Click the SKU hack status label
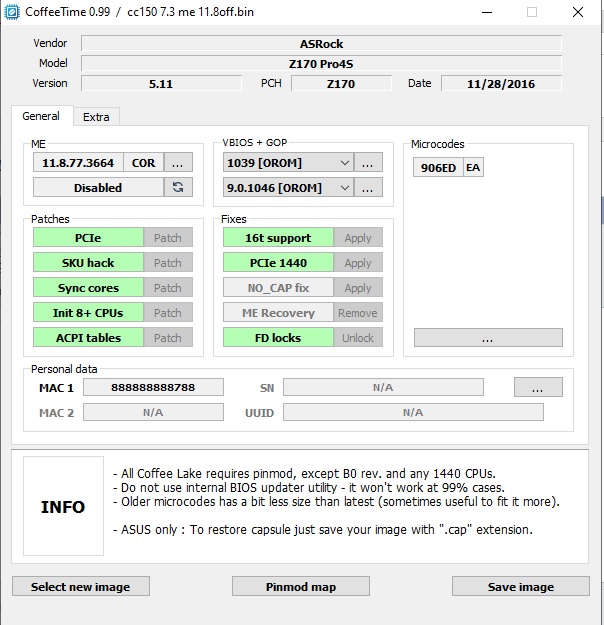The width and height of the screenshot is (604, 625). tap(88, 263)
